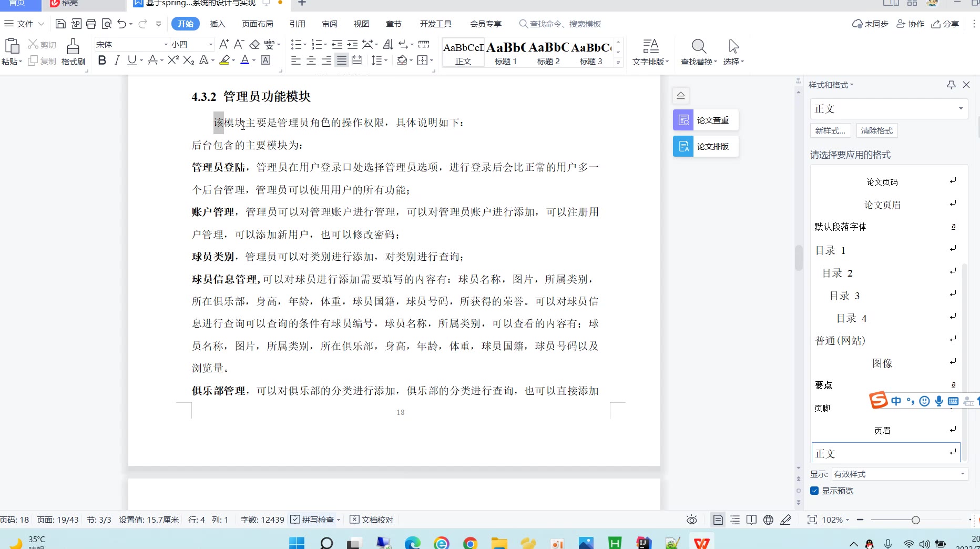Enter full screen view from status bar
Viewport: 980px width, 549px height.
click(x=812, y=520)
